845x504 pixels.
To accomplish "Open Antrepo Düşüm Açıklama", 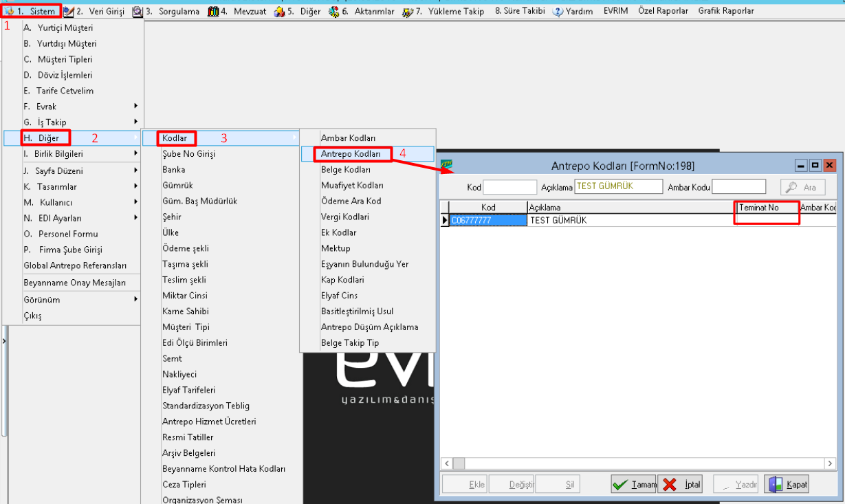I will [368, 327].
